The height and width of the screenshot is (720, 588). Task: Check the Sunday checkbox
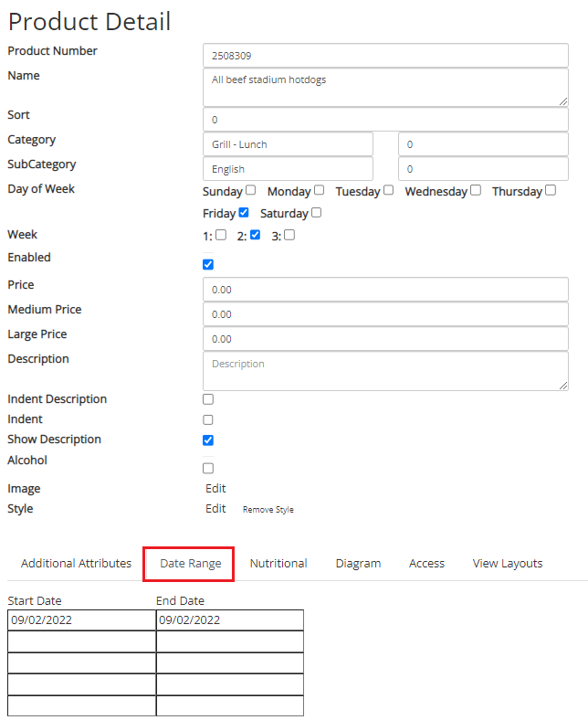pyautogui.click(x=250, y=190)
